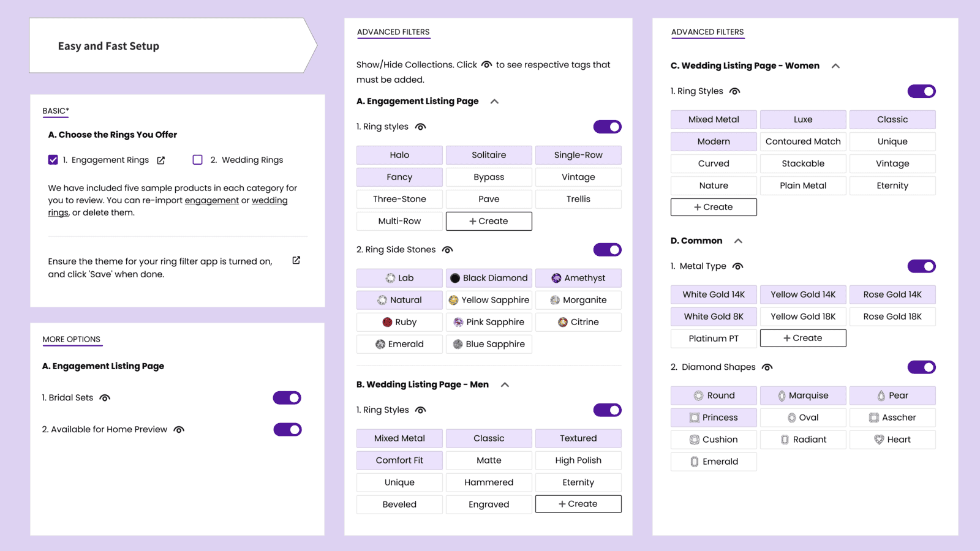Click eye icon next to Women's Ring Styles
Viewport: 980px width, 551px height.
[735, 91]
